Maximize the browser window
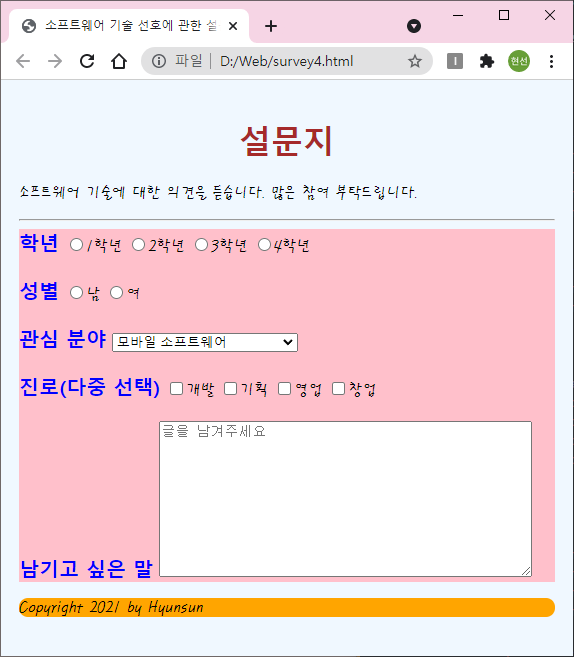Viewport: 574px width, 657px height. click(x=504, y=16)
